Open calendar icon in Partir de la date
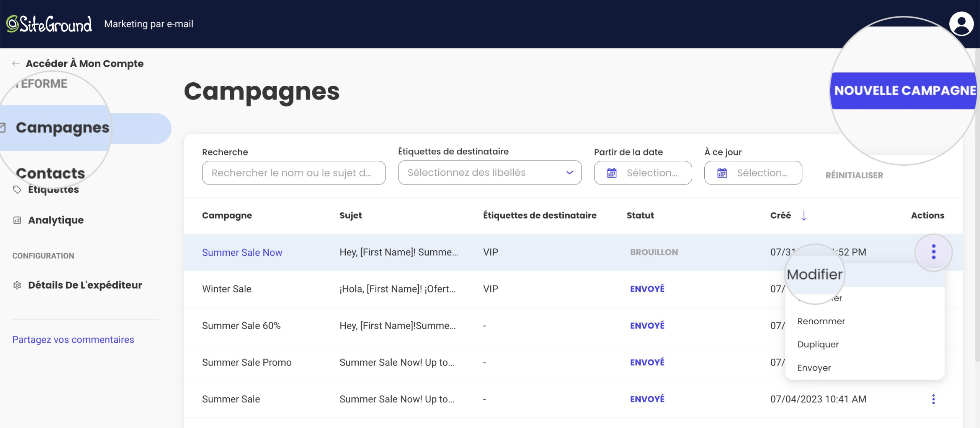The width and height of the screenshot is (980, 428). [612, 173]
